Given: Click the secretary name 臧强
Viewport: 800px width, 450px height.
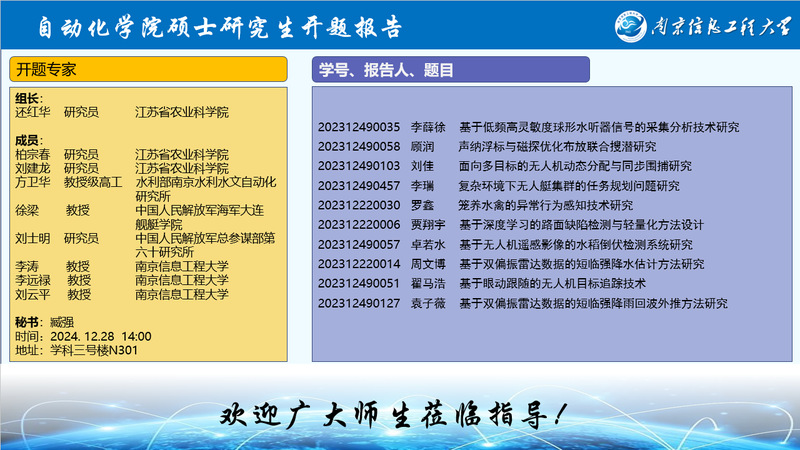Looking at the screenshot, I should click(x=62, y=322).
